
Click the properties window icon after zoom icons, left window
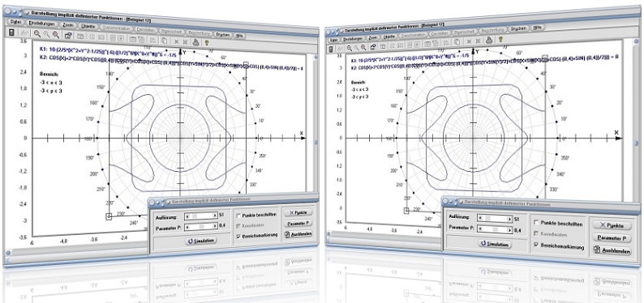tap(68, 36)
